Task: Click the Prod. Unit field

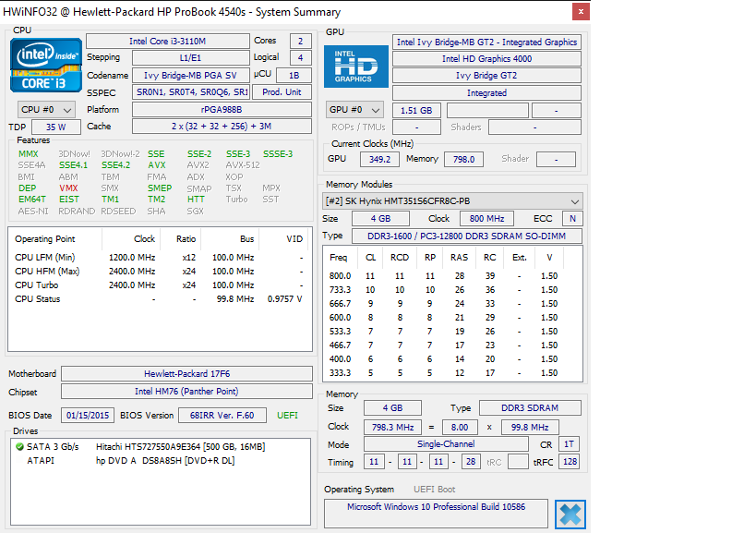Action: pyautogui.click(x=282, y=92)
